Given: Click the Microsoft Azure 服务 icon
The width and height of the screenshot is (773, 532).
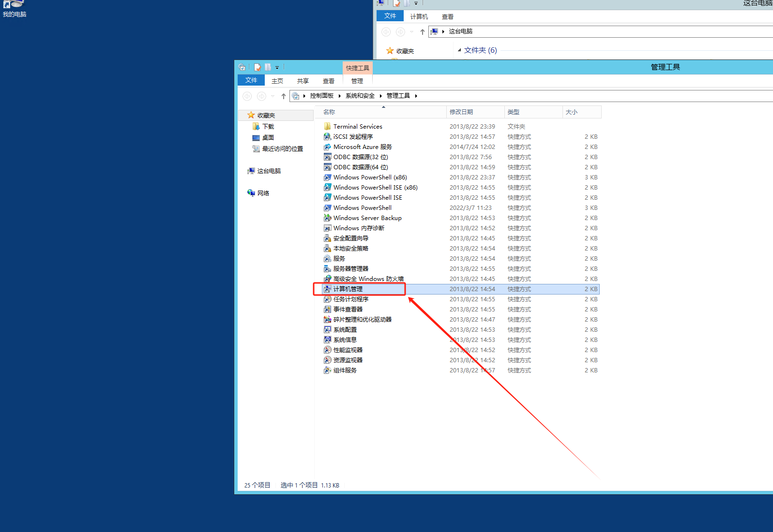Looking at the screenshot, I should point(328,147).
